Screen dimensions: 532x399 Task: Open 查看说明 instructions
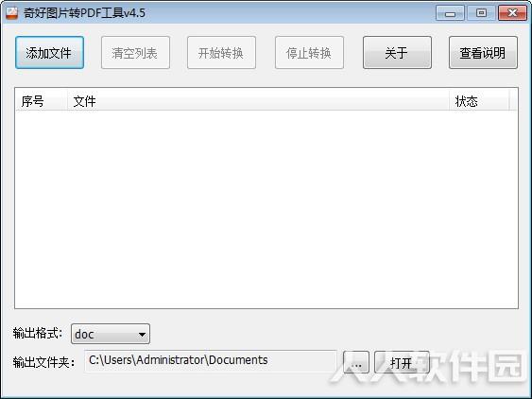pyautogui.click(x=483, y=53)
